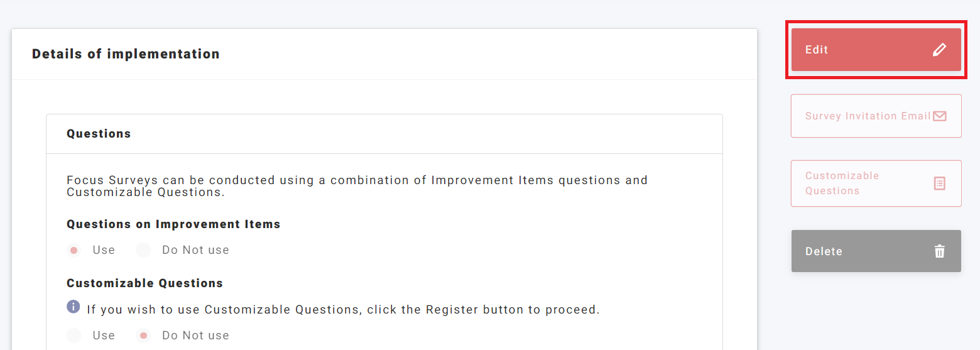980x350 pixels.
Task: Select Do Not use radio under Customizable Questions
Action: 143,336
